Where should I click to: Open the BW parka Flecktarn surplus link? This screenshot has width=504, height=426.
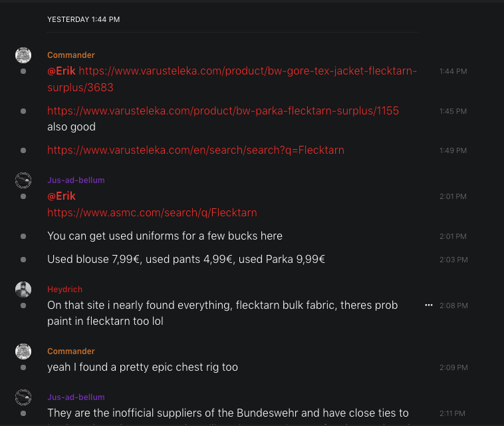[x=223, y=110]
